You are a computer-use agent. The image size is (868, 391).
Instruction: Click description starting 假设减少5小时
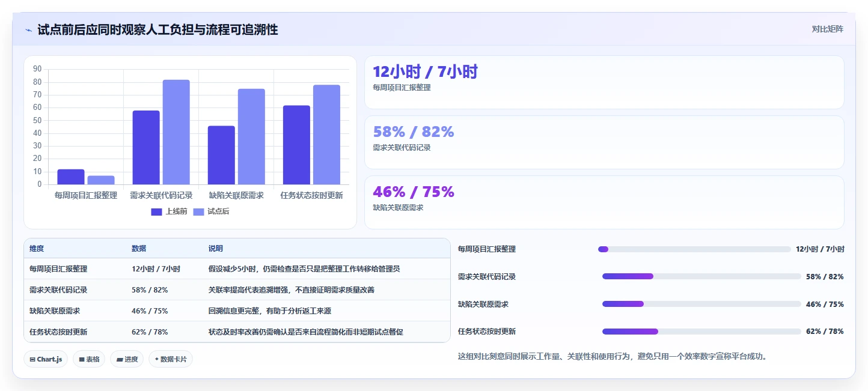point(304,269)
